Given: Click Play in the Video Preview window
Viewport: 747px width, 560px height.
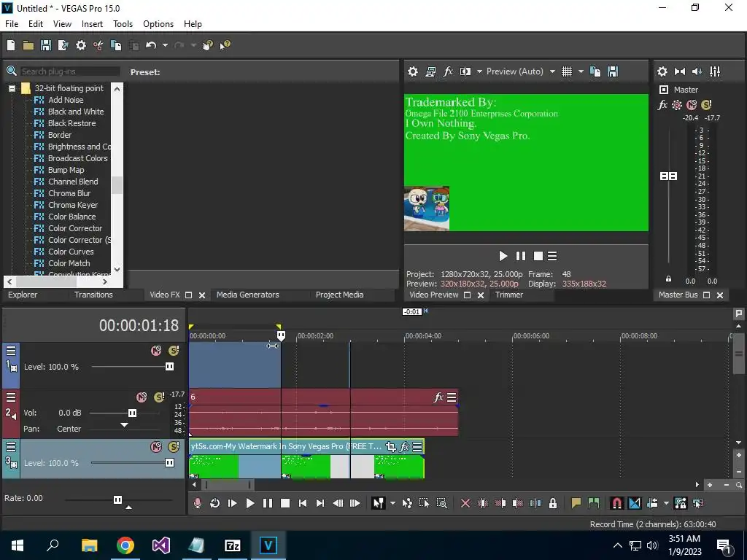Looking at the screenshot, I should click(x=503, y=256).
